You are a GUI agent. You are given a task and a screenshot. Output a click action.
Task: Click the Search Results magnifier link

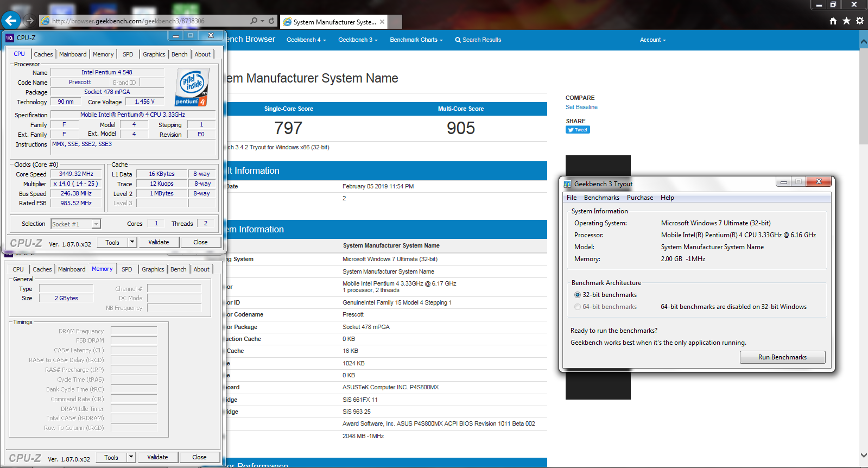[x=478, y=40]
